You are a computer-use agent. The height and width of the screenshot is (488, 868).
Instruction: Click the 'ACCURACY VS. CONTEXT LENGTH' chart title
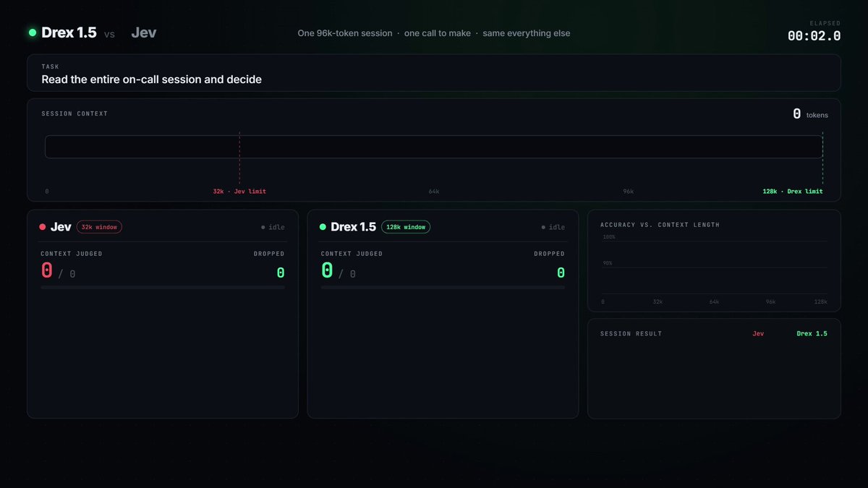pos(660,225)
